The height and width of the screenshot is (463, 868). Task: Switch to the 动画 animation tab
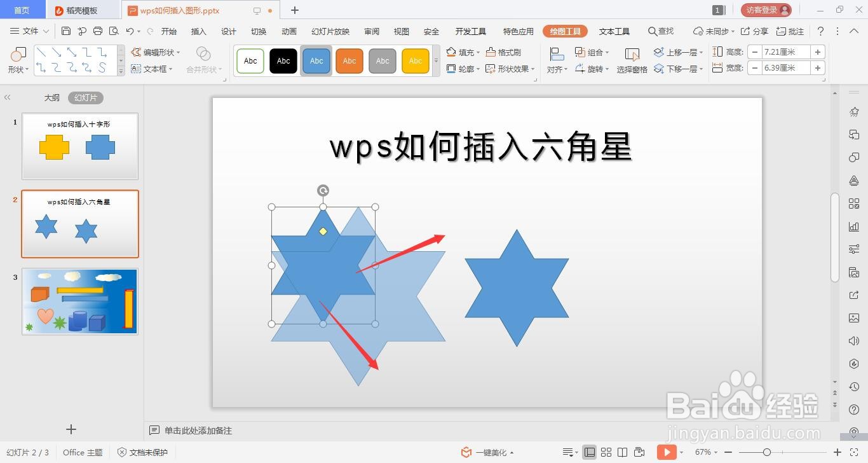tap(289, 31)
